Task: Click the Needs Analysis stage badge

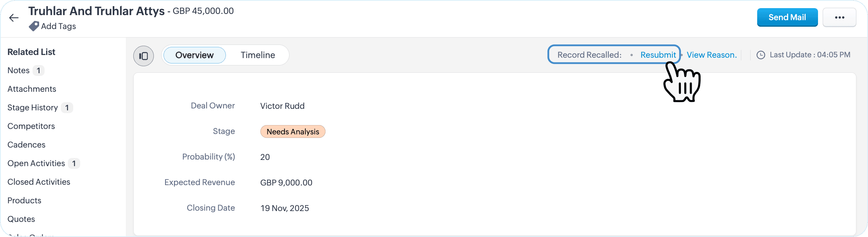Action: pos(293,132)
